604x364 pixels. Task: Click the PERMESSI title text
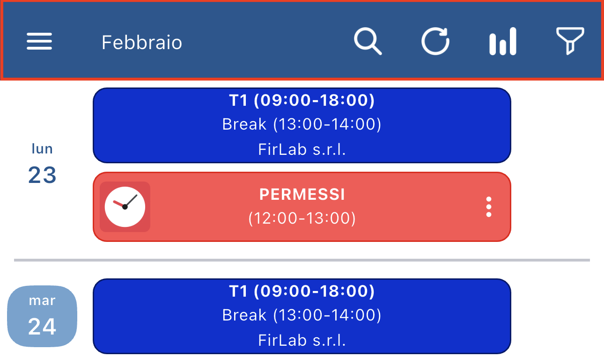pos(302,195)
